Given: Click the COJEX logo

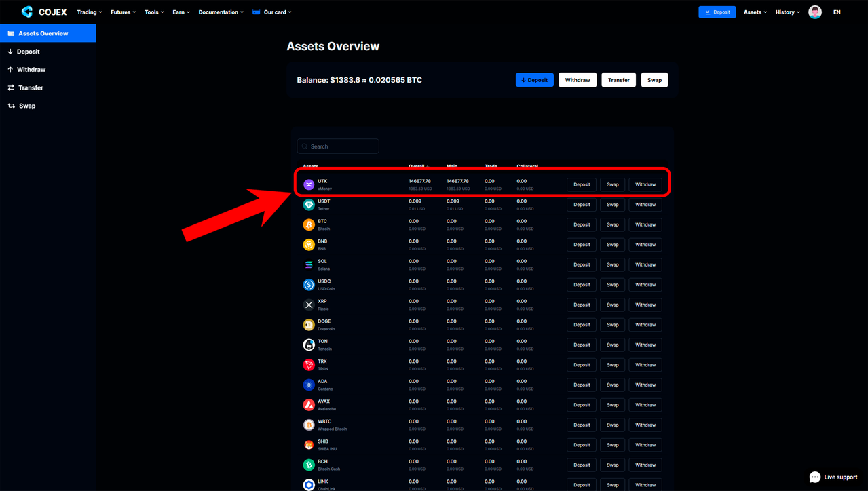Looking at the screenshot, I should point(44,12).
